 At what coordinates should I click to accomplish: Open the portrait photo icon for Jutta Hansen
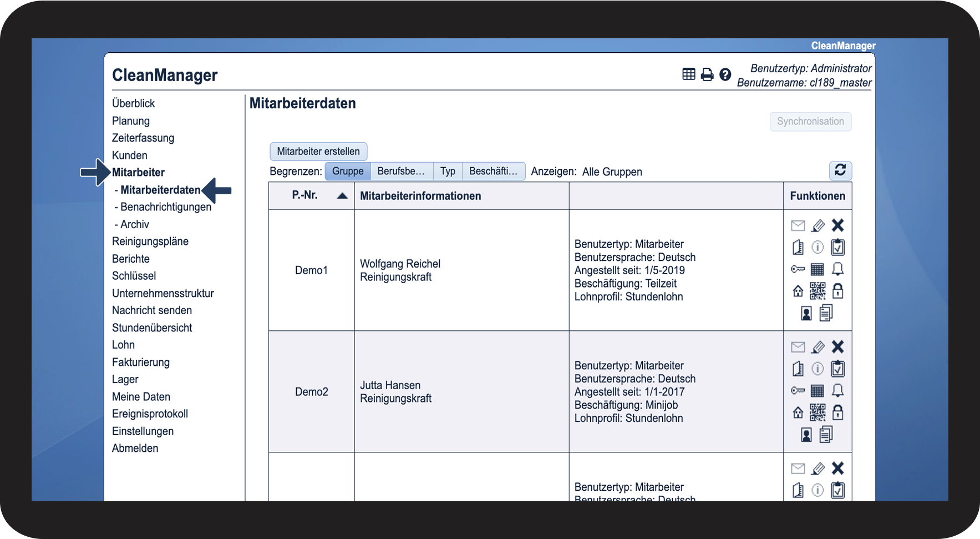coord(806,435)
